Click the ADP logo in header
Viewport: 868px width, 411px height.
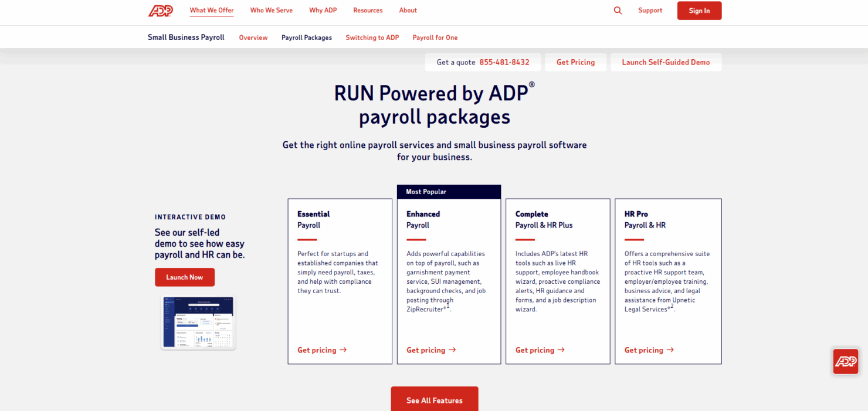pos(160,11)
